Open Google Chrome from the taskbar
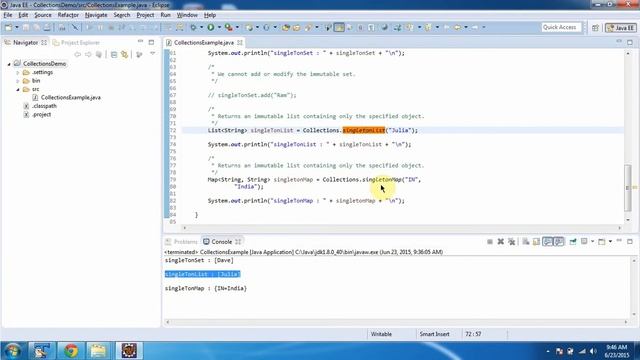Image resolution: width=640 pixels, height=360 pixels. [71, 351]
